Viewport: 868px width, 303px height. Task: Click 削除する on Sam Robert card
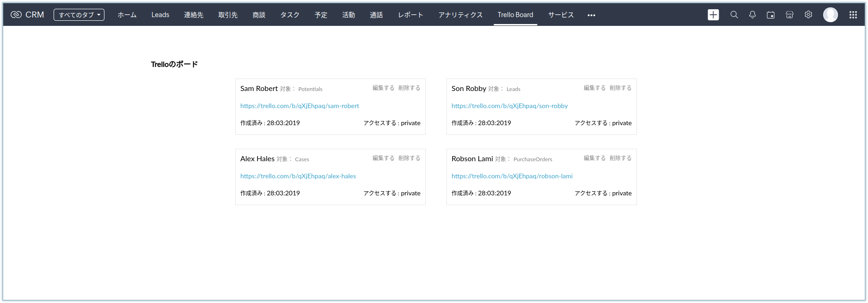coord(410,88)
